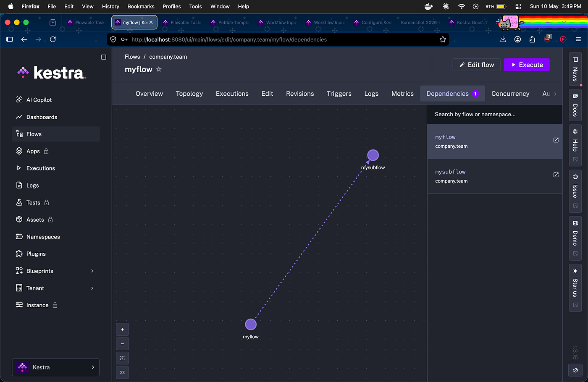
Task: Expand the Tenant submenu
Action: click(x=56, y=288)
